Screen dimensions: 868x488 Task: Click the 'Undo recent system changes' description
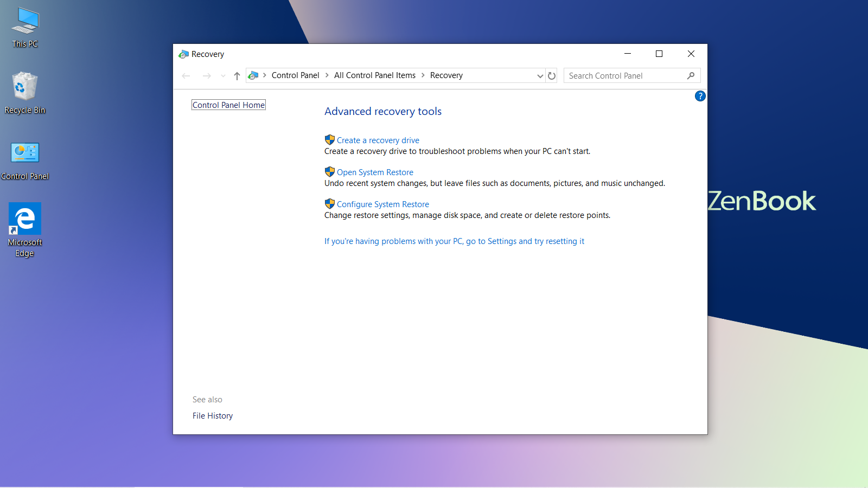[495, 183]
